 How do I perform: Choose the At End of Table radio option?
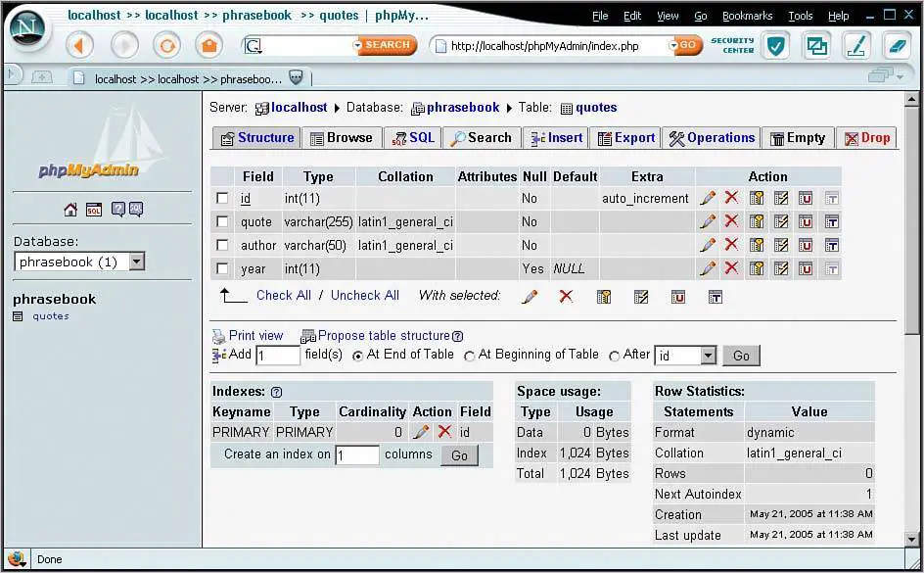click(x=357, y=357)
